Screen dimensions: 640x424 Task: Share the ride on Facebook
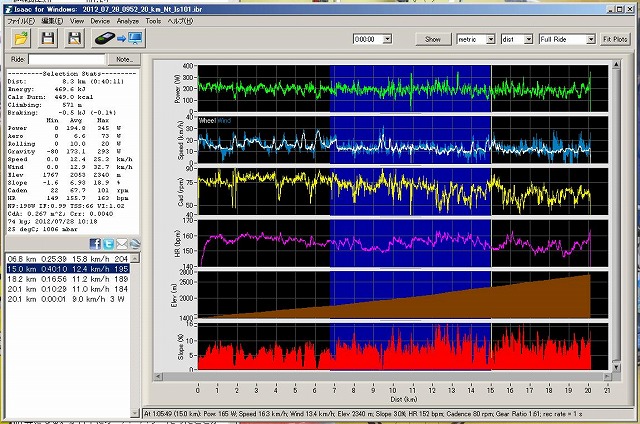coord(95,243)
